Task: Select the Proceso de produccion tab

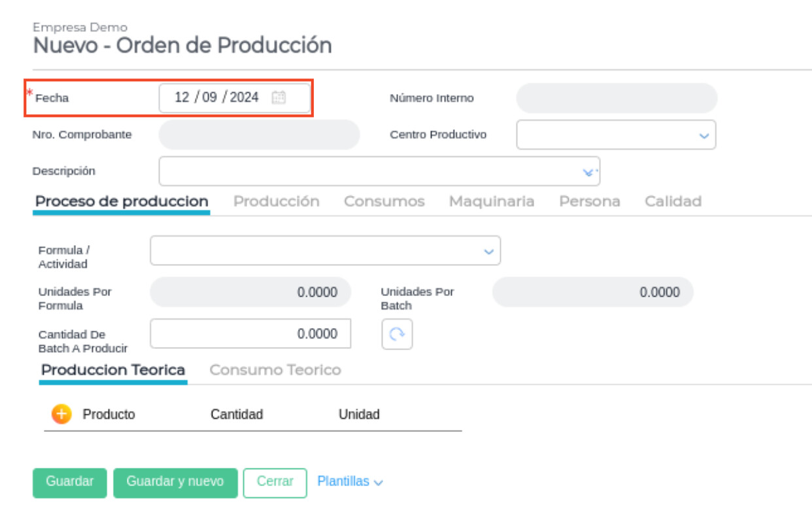Action: [x=122, y=201]
